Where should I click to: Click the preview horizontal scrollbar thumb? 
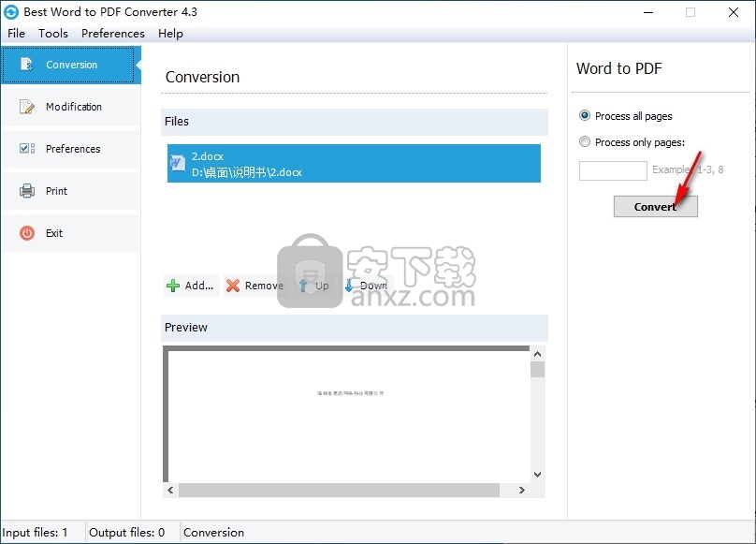coord(339,490)
